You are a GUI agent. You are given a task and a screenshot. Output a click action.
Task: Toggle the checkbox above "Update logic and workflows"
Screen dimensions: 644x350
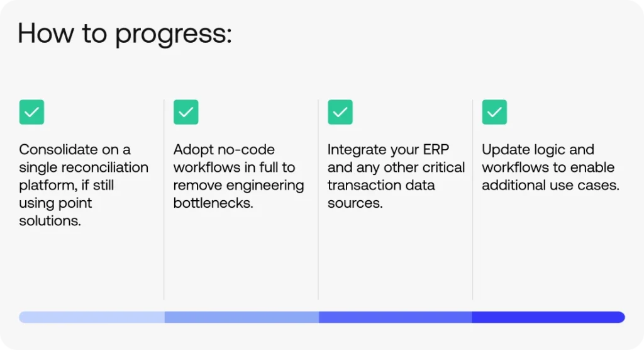494,112
